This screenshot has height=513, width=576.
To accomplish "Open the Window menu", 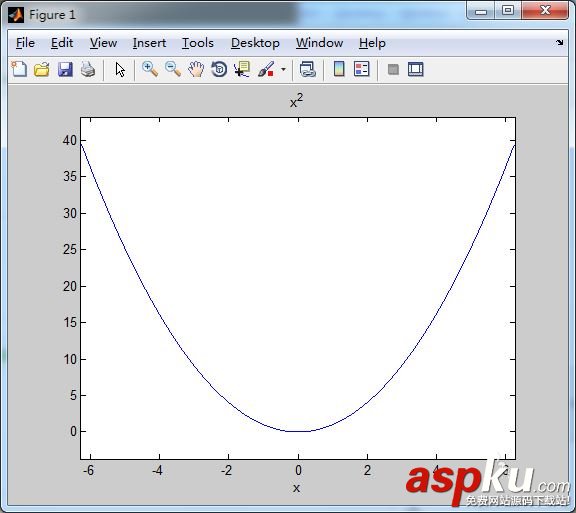I will (x=319, y=43).
